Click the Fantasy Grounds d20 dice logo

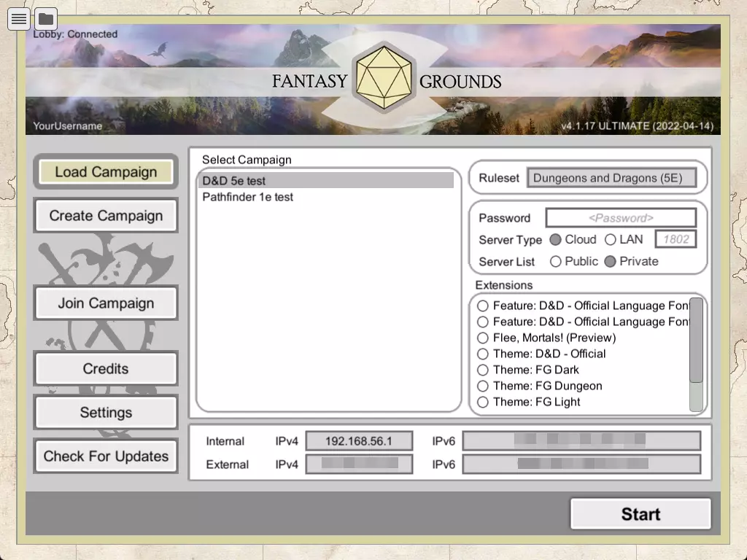click(x=384, y=77)
